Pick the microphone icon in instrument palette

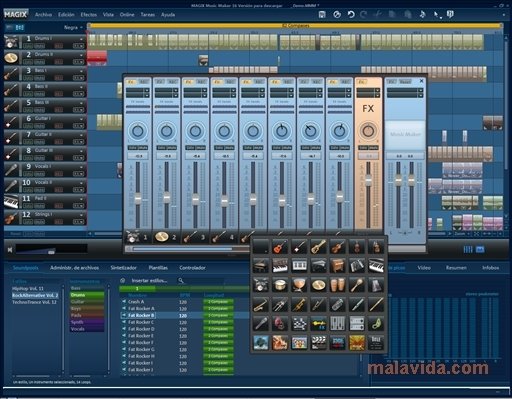coord(260,324)
